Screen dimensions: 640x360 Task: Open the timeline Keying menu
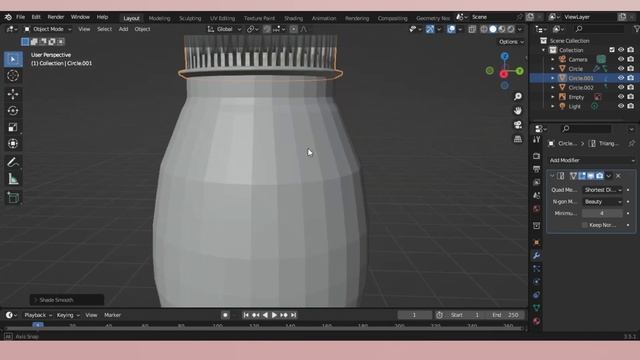[68, 315]
